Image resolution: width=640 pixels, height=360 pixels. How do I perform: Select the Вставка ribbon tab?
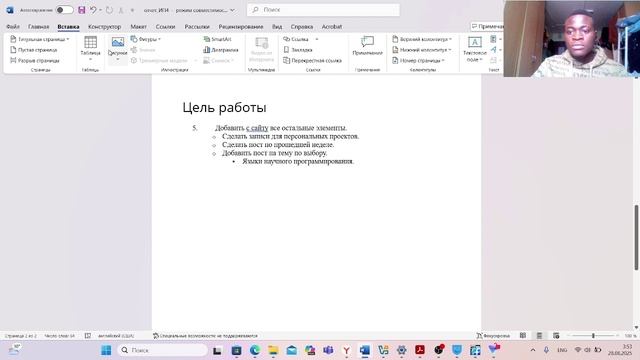click(x=68, y=27)
